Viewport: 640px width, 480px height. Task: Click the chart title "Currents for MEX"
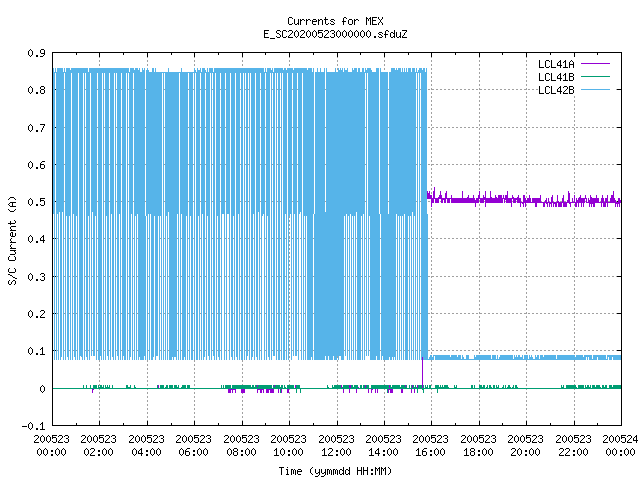[335, 21]
